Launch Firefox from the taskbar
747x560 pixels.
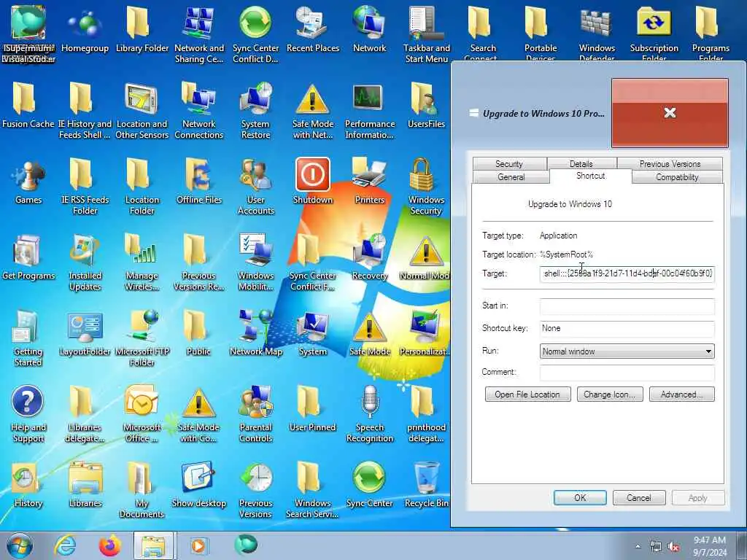coord(109,545)
